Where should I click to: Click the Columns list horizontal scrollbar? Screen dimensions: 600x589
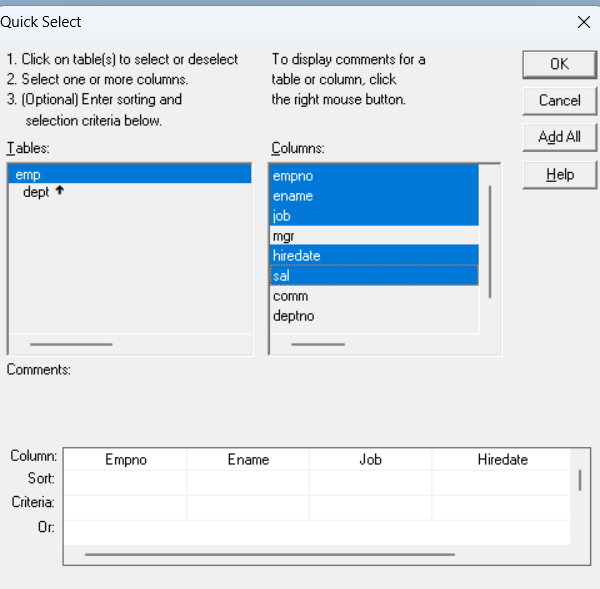[x=318, y=344]
